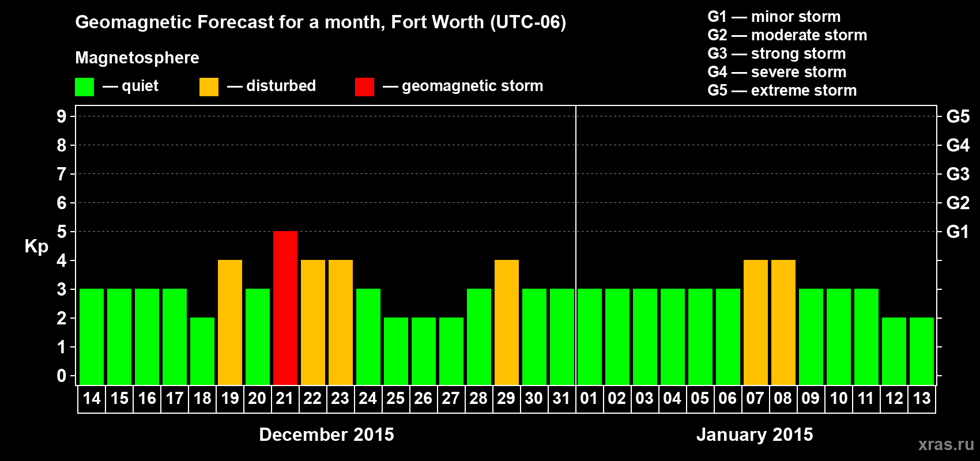Select the orange bar for December 22
Screen dimensions: 980x461
point(313,322)
